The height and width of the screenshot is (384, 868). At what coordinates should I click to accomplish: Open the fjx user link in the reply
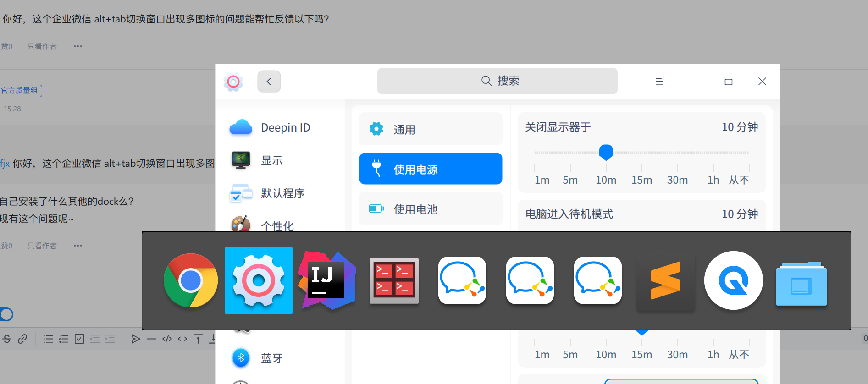[x=5, y=164]
